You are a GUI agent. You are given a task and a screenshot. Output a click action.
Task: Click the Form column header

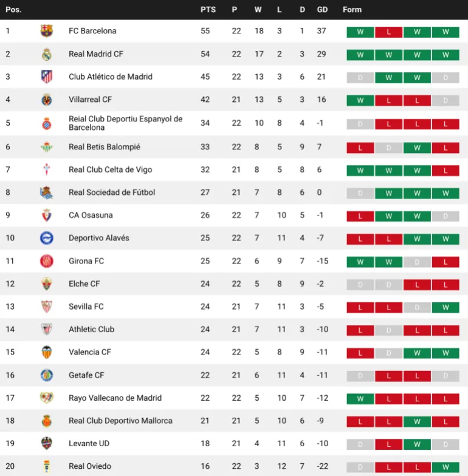(352, 10)
